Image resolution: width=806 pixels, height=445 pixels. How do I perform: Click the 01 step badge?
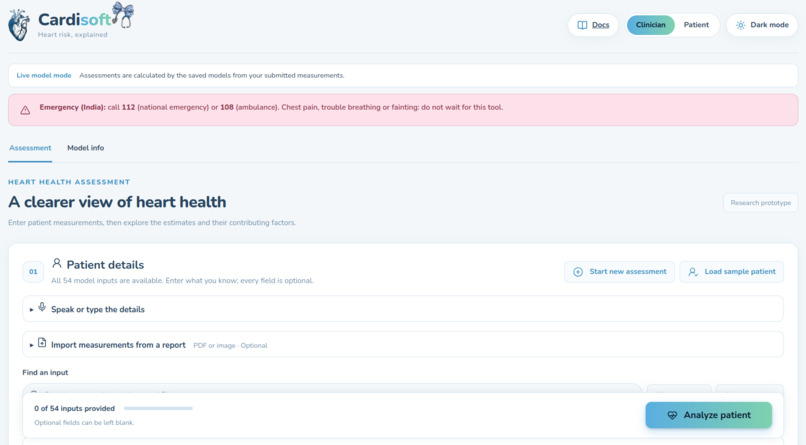(33, 271)
